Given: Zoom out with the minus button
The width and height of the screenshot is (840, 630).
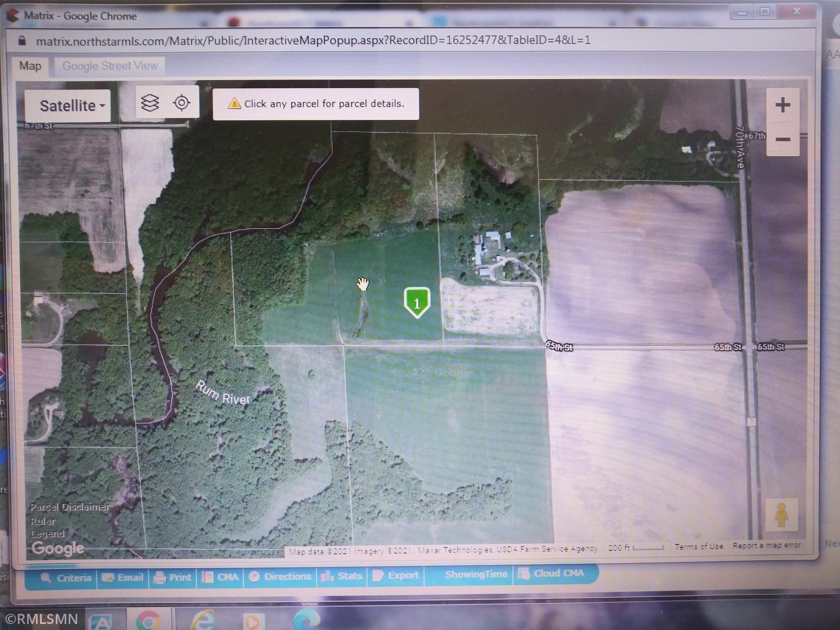Looking at the screenshot, I should coord(783,139).
